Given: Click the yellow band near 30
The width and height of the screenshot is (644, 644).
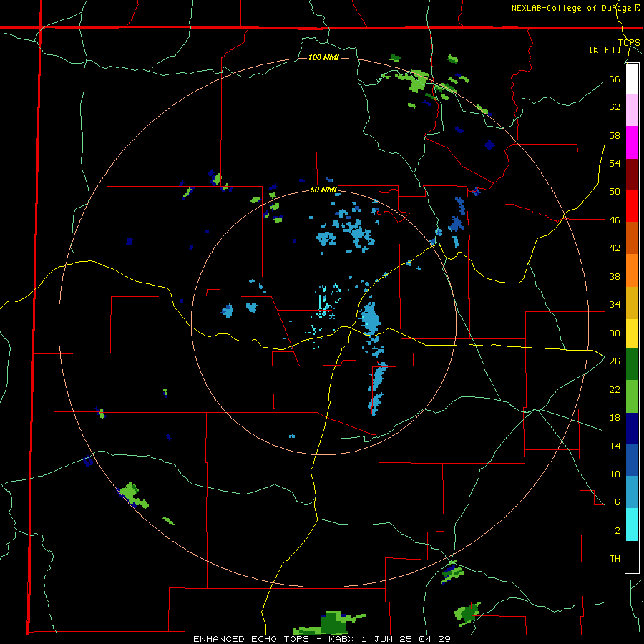Looking at the screenshot, I should pyautogui.click(x=632, y=333).
